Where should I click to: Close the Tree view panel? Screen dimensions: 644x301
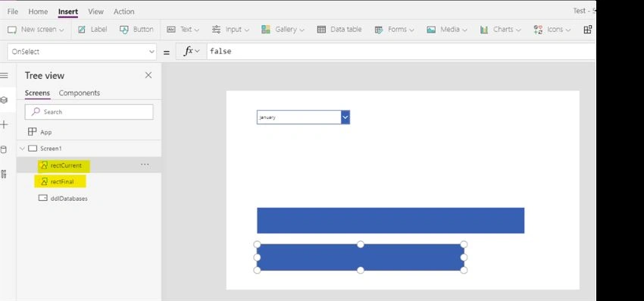coord(148,75)
